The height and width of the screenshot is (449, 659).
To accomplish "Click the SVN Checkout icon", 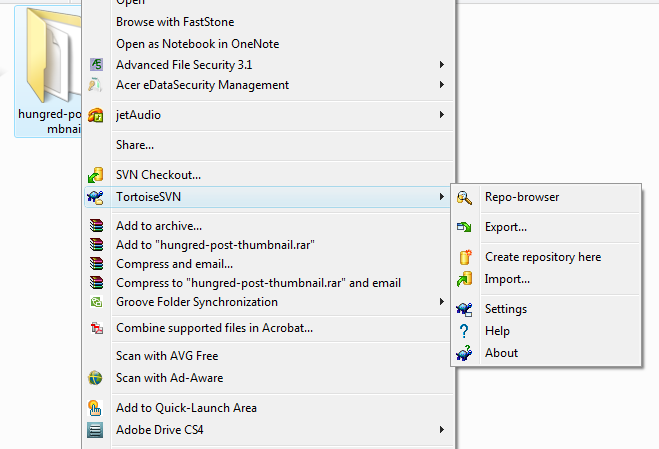I will pyautogui.click(x=95, y=175).
